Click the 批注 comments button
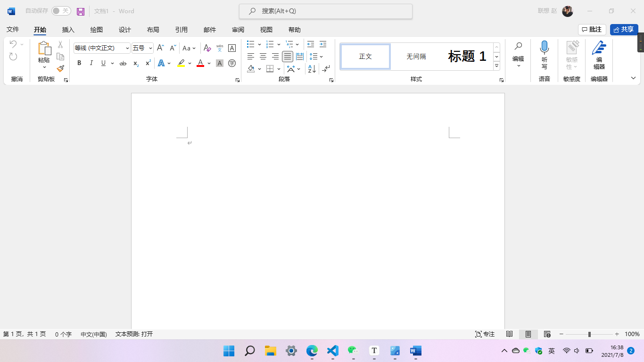This screenshot has height=362, width=644. (592, 30)
